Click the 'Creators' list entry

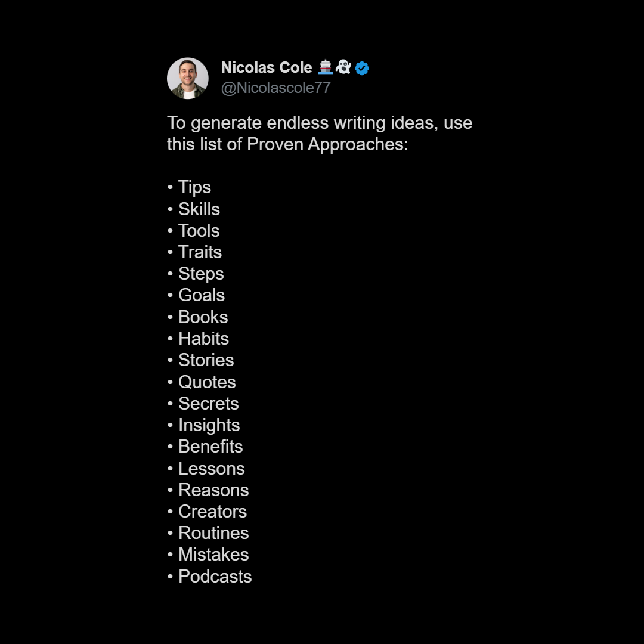(207, 512)
